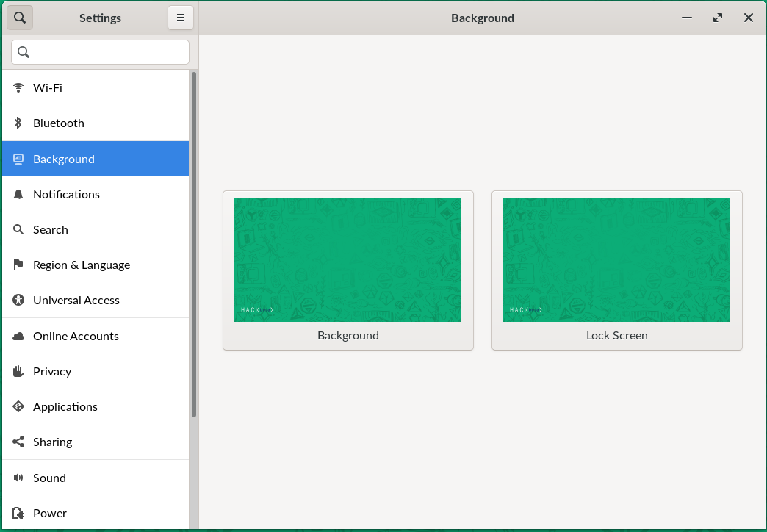Click the Applications diamond icon
This screenshot has height=532, width=767.
18,406
